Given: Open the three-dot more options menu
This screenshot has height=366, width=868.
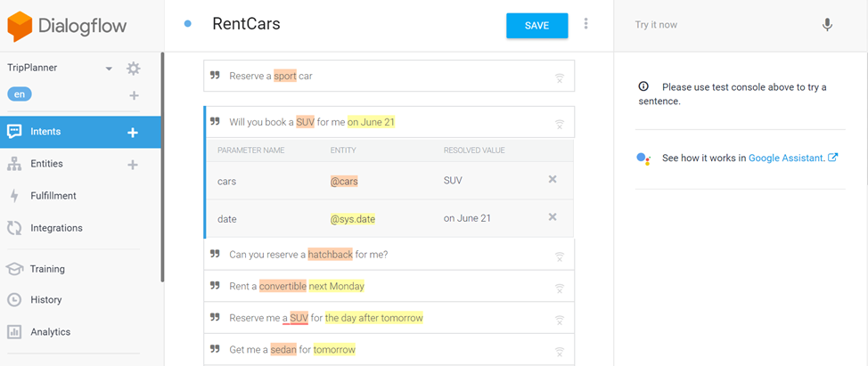Looking at the screenshot, I should click(585, 24).
